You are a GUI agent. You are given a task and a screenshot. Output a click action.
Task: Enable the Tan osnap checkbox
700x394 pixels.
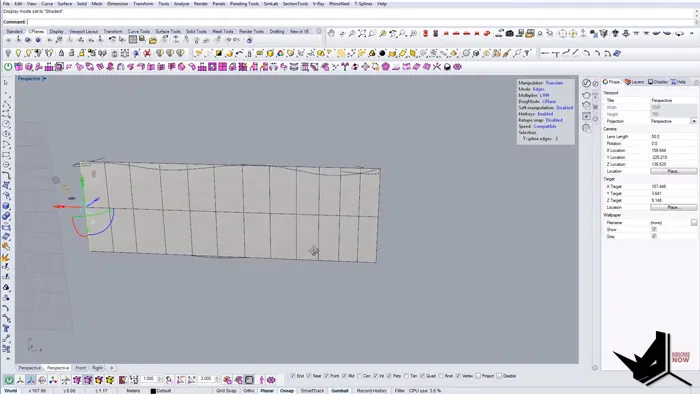406,376
